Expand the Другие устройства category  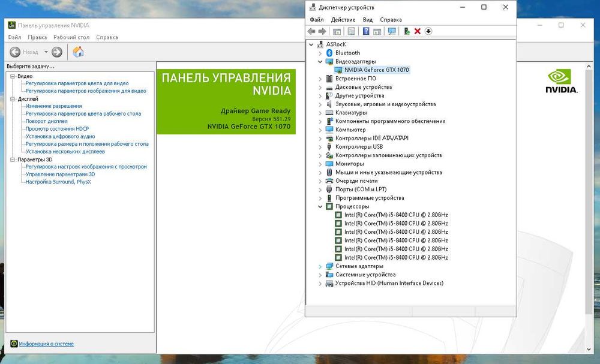pyautogui.click(x=320, y=95)
